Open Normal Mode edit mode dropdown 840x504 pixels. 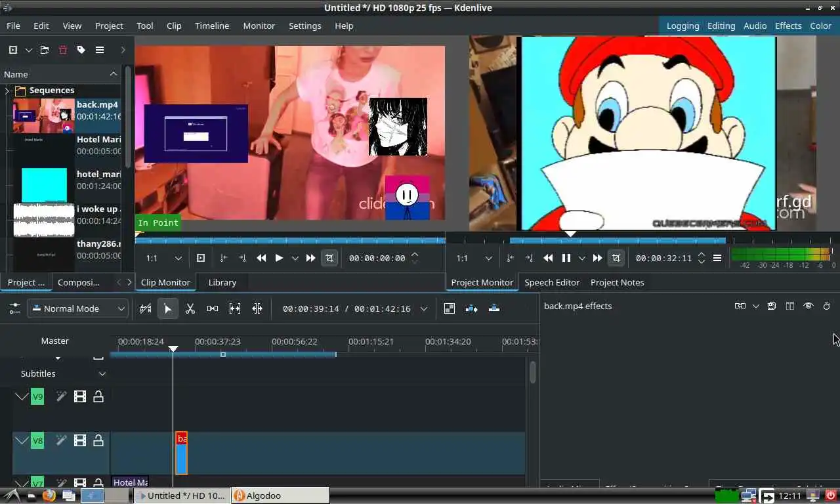coord(77,308)
